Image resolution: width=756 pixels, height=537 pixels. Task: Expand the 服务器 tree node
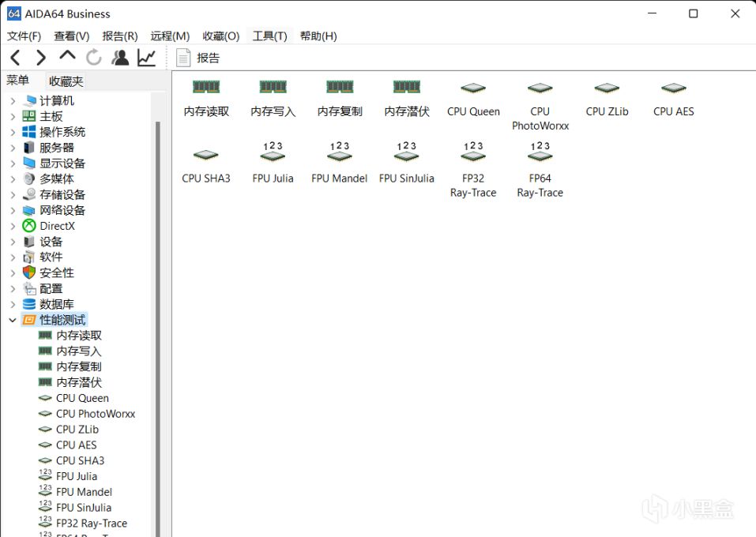(13, 148)
